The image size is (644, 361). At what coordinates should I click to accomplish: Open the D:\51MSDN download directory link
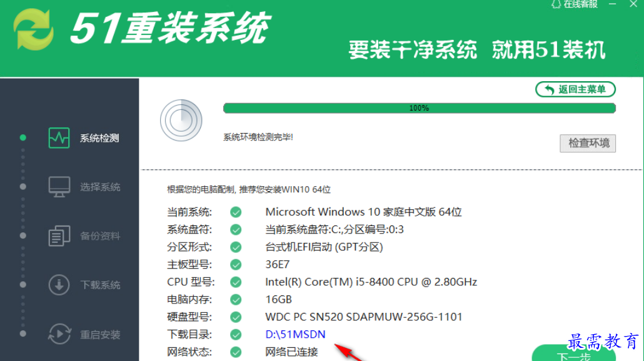coord(295,334)
